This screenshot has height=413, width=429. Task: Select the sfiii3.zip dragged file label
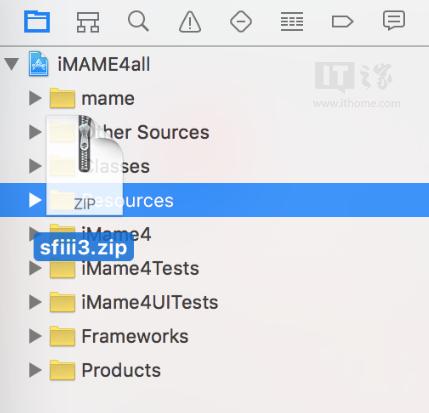[83, 248]
